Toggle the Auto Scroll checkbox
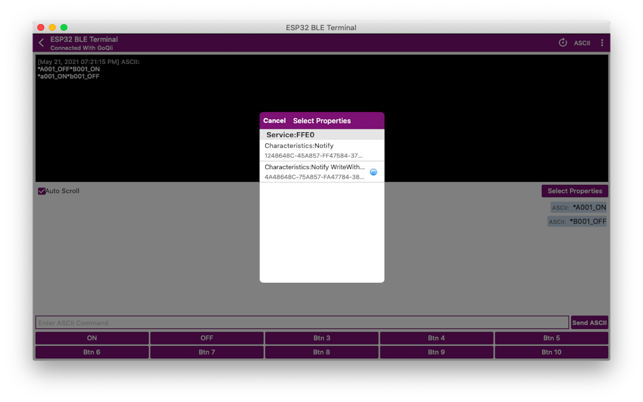The width and height of the screenshot is (643, 402). [41, 191]
